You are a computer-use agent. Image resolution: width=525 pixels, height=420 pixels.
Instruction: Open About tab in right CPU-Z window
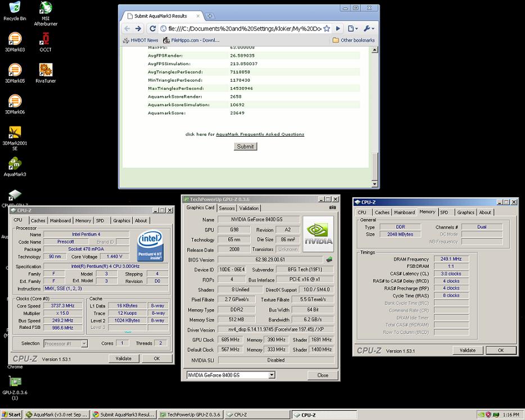[x=485, y=213]
